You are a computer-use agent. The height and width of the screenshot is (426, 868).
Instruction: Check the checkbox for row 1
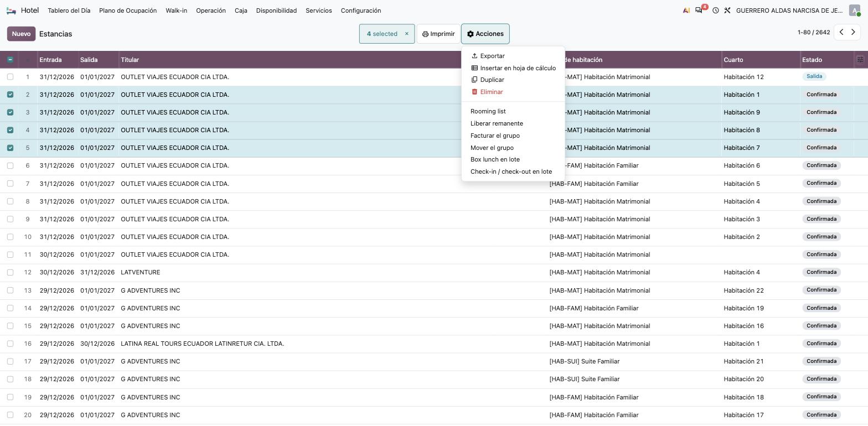coord(10,77)
